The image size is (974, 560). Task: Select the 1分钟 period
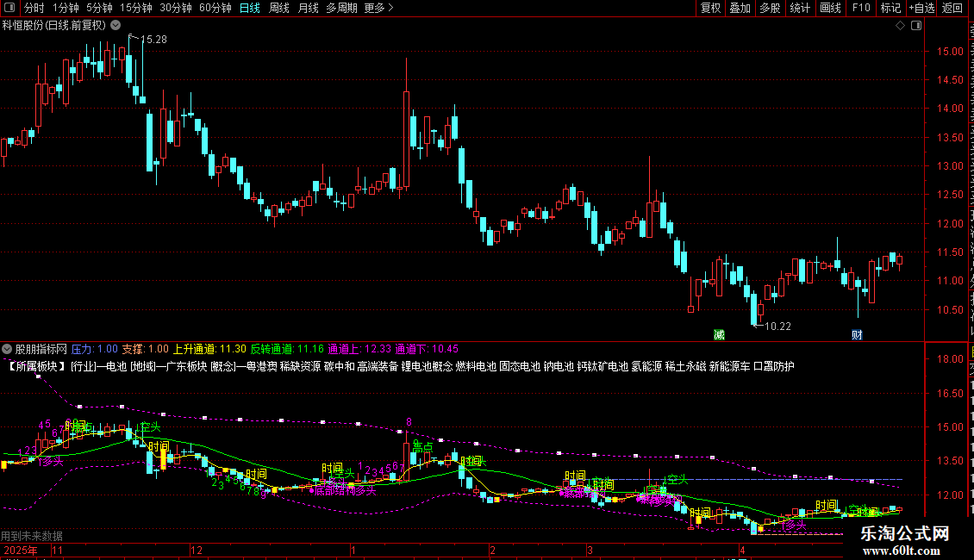pyautogui.click(x=66, y=8)
